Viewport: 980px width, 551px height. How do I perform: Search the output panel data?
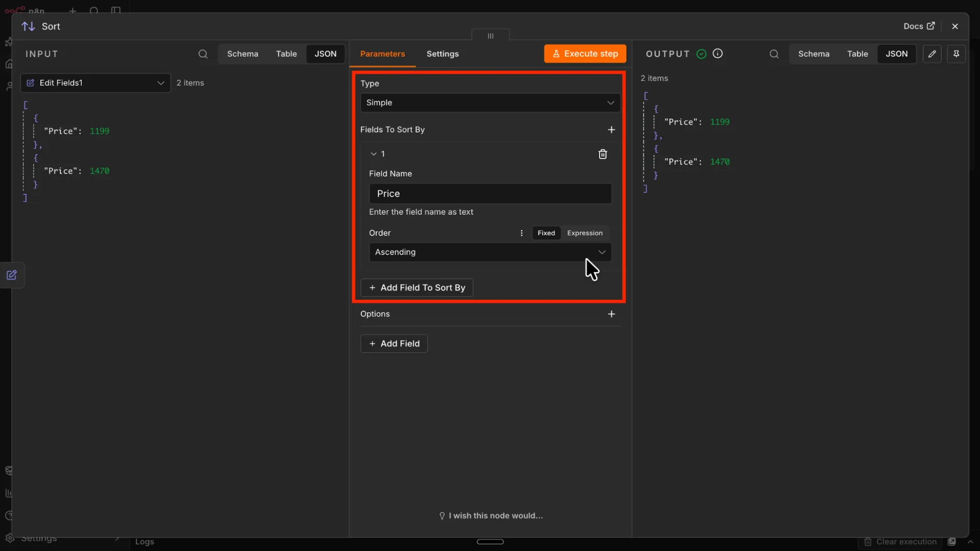click(x=774, y=54)
